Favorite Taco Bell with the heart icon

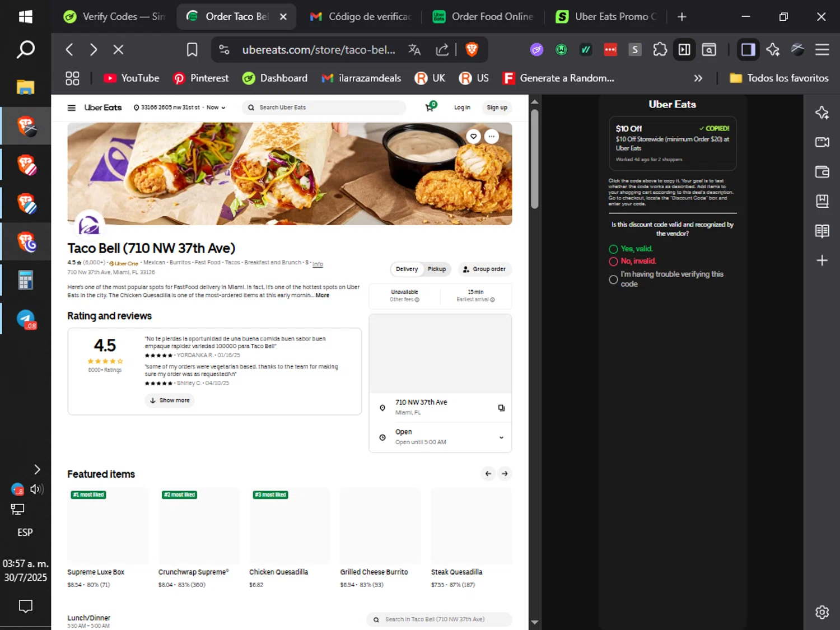[474, 136]
